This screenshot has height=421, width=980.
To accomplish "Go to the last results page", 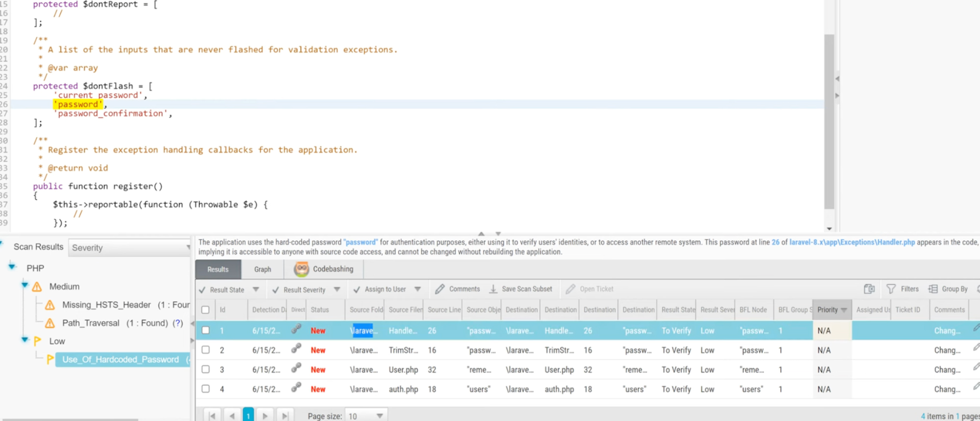I will click(285, 416).
